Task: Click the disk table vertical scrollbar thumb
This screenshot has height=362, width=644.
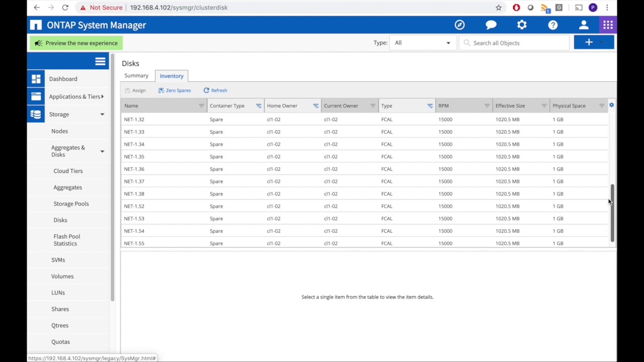Action: (612, 213)
